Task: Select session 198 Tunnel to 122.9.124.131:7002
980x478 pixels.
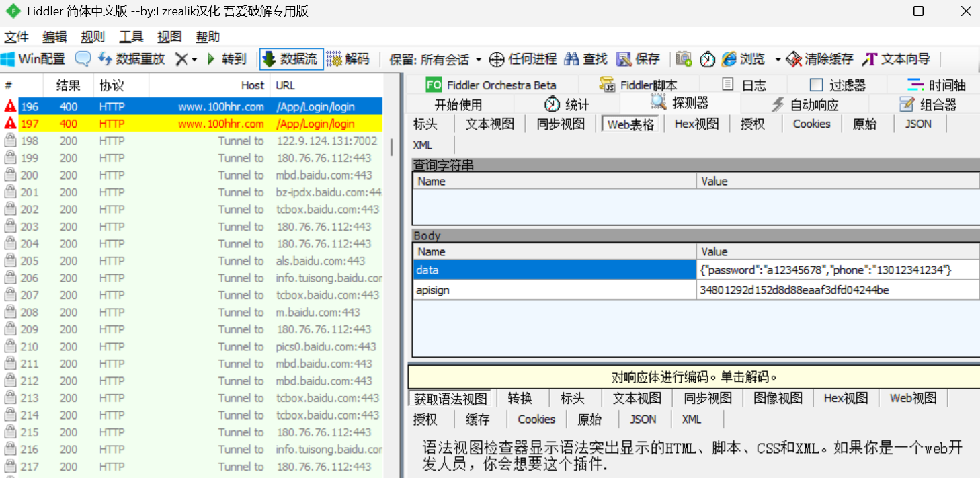Action: point(192,141)
